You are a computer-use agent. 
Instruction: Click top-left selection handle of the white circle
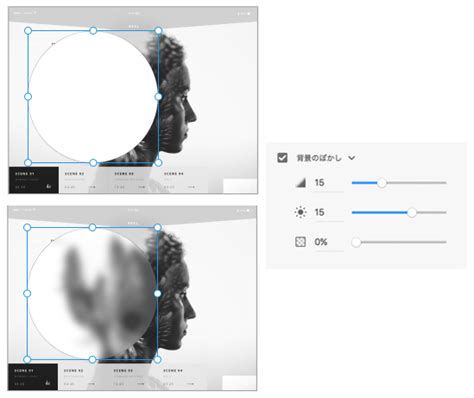coord(28,31)
